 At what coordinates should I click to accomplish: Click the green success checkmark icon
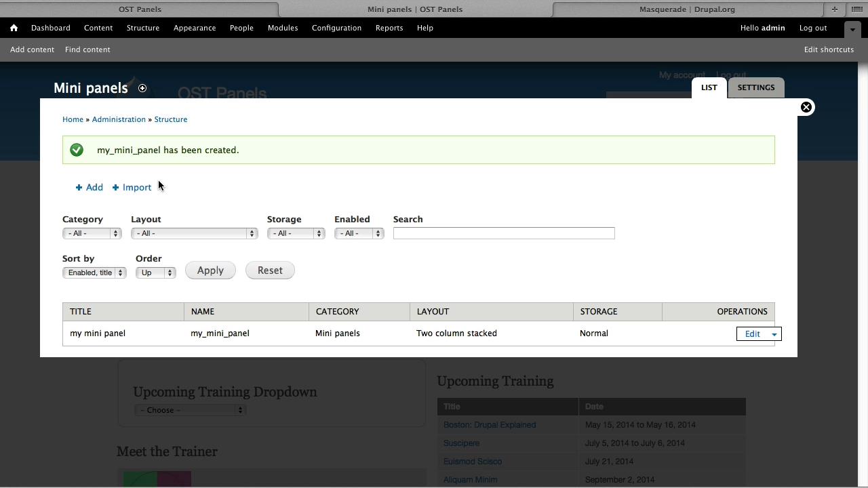77,150
